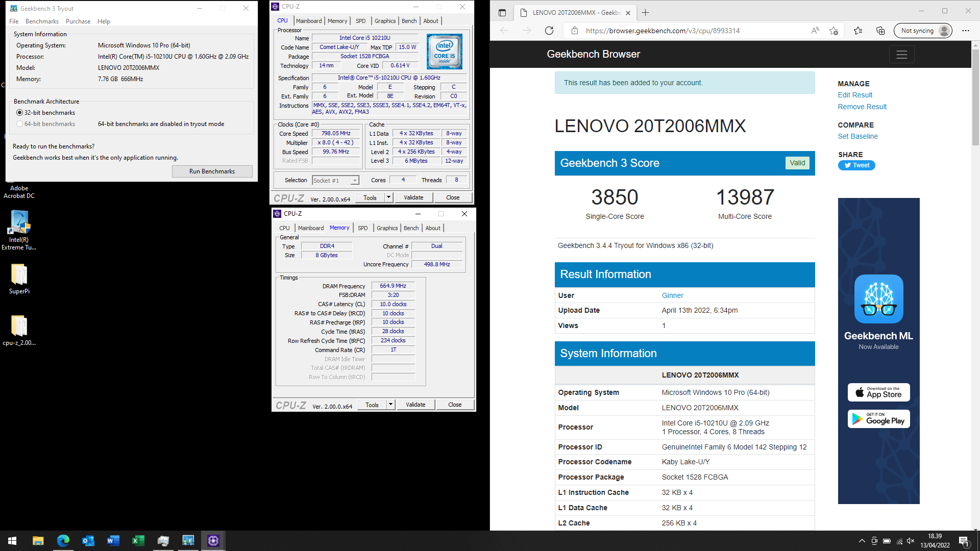
Task: Select SuperPi folder on desktop
Action: coord(19,279)
